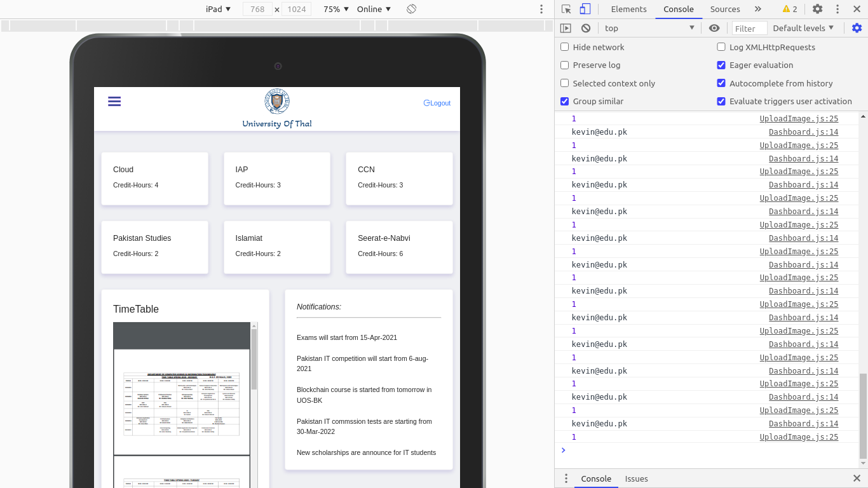Screen dimensions: 868x488
Task: Open DevTools settings gear
Action: coord(818,9)
